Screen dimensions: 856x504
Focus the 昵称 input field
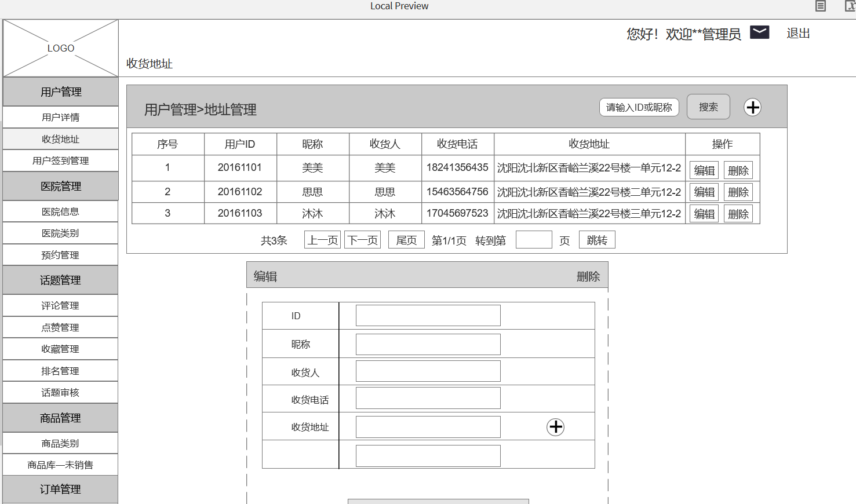coord(428,344)
